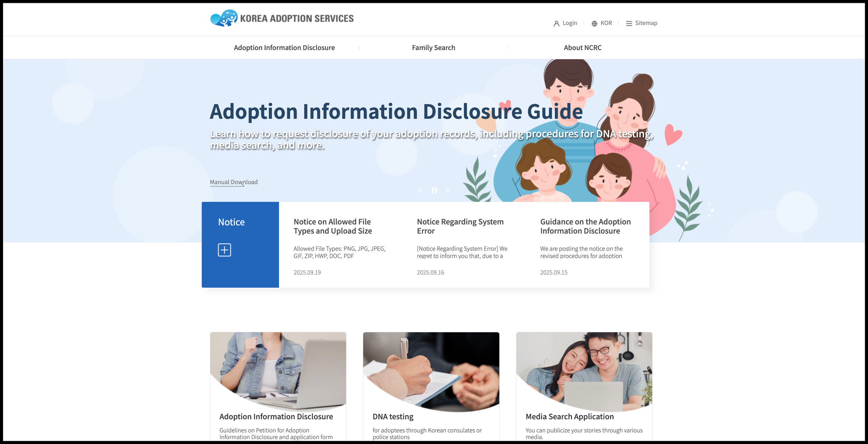The height and width of the screenshot is (444, 868).
Task: Click the Login text link
Action: pyautogui.click(x=570, y=23)
